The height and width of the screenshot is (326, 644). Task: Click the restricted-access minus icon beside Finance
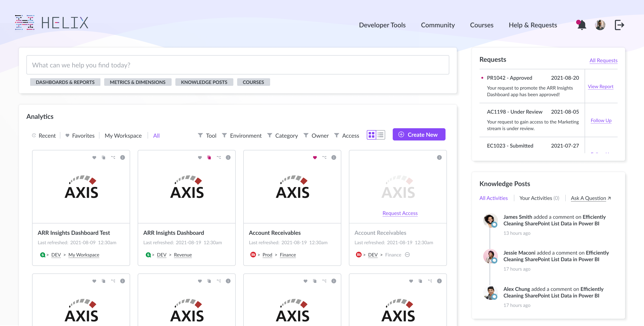(407, 255)
